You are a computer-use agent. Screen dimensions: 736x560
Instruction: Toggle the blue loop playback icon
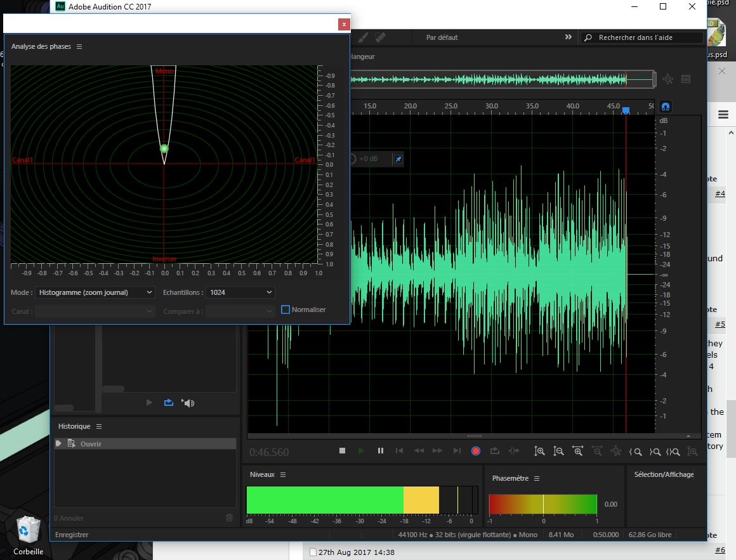point(168,402)
